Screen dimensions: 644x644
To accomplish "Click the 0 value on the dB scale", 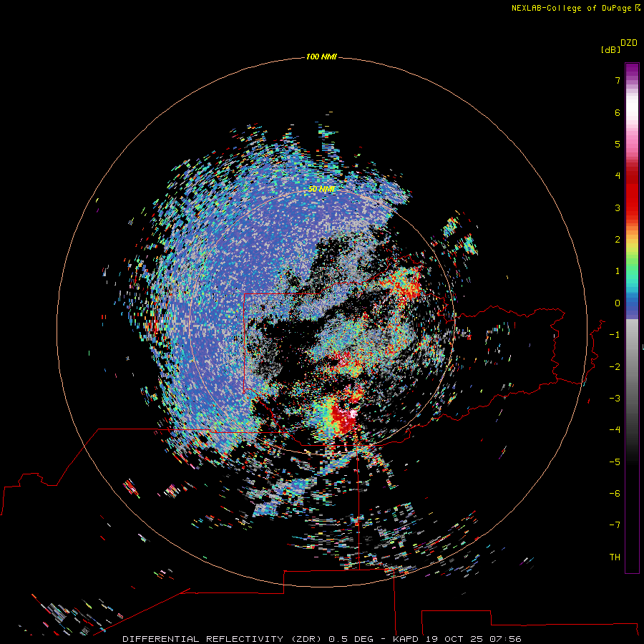I will (x=618, y=303).
